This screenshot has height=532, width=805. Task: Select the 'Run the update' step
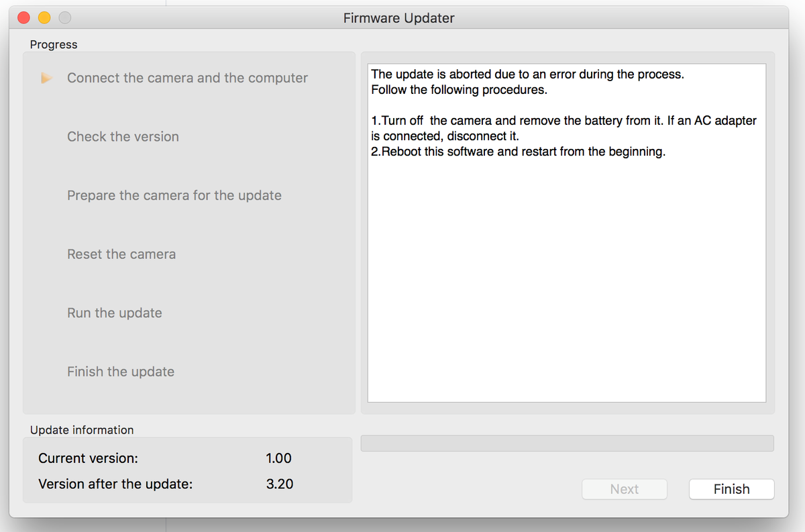point(114,313)
